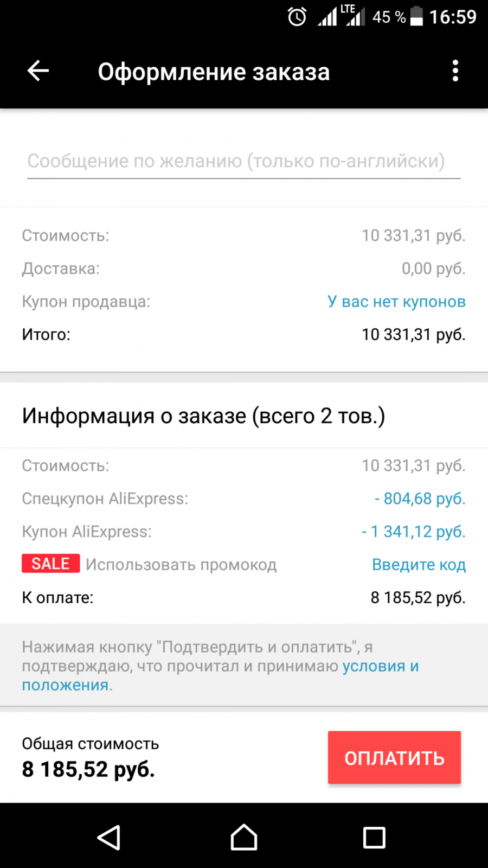Tap the Купон AliExpress discount amount
Viewport: 488px width, 868px height.
(x=413, y=532)
